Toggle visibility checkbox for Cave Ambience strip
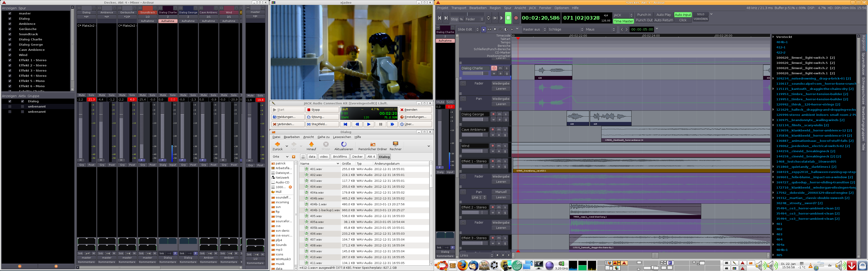 point(10,50)
